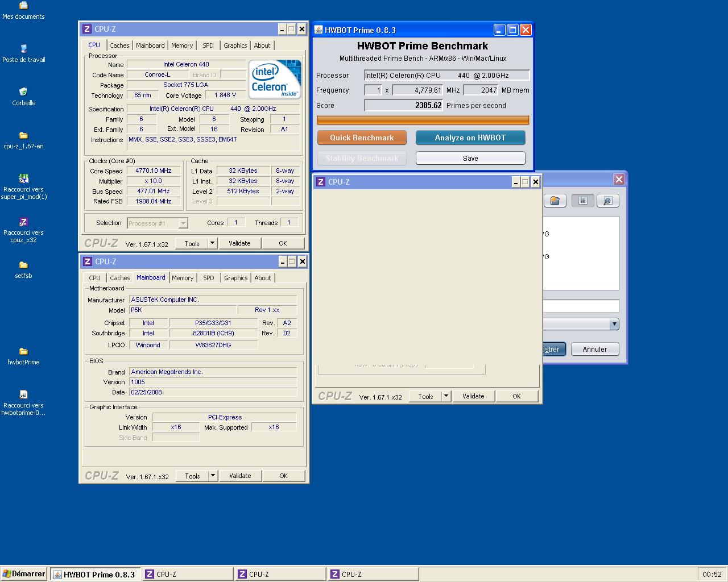Expand the Tools arrow in the CPU tab window
This screenshot has height=582, width=728.
(x=212, y=243)
